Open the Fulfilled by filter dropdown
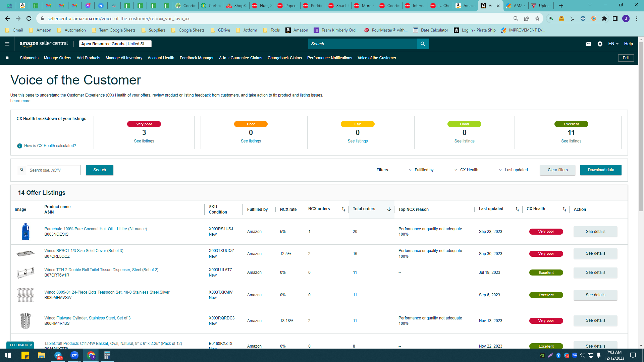 (x=421, y=170)
